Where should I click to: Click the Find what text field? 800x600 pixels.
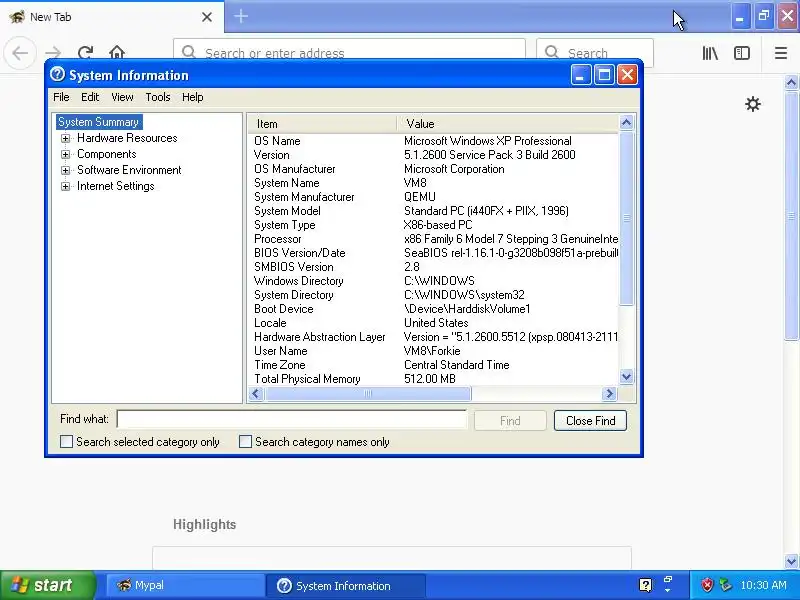click(291, 419)
